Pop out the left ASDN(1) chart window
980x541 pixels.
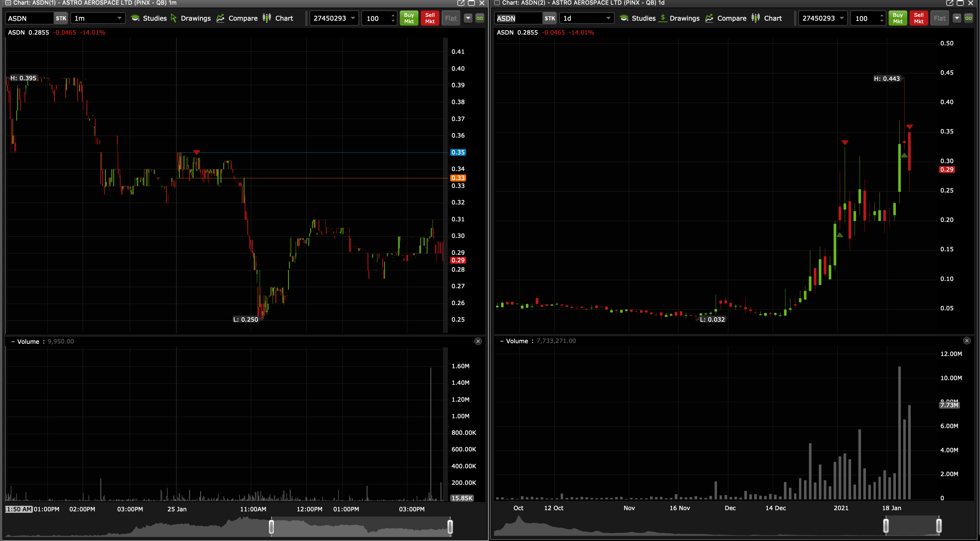pos(461,3)
